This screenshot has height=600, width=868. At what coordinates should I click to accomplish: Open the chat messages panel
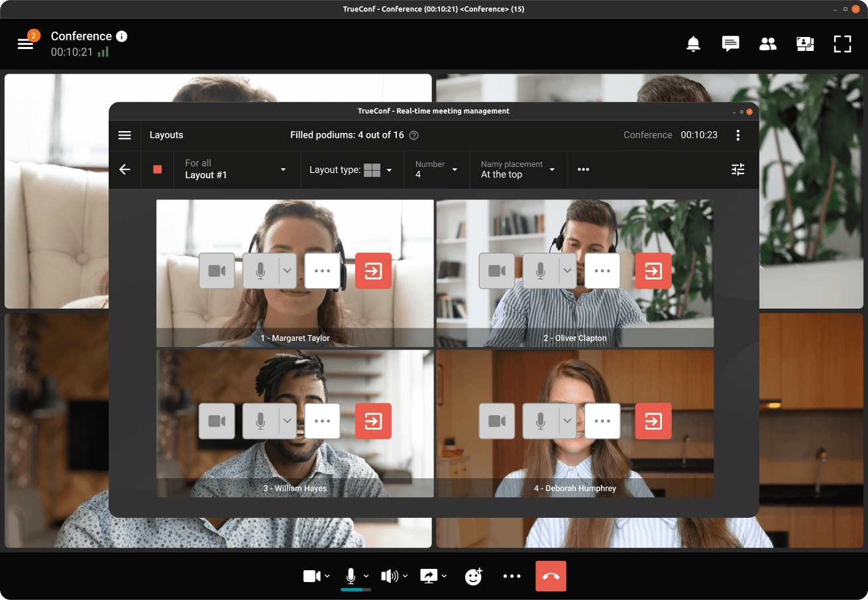click(730, 44)
